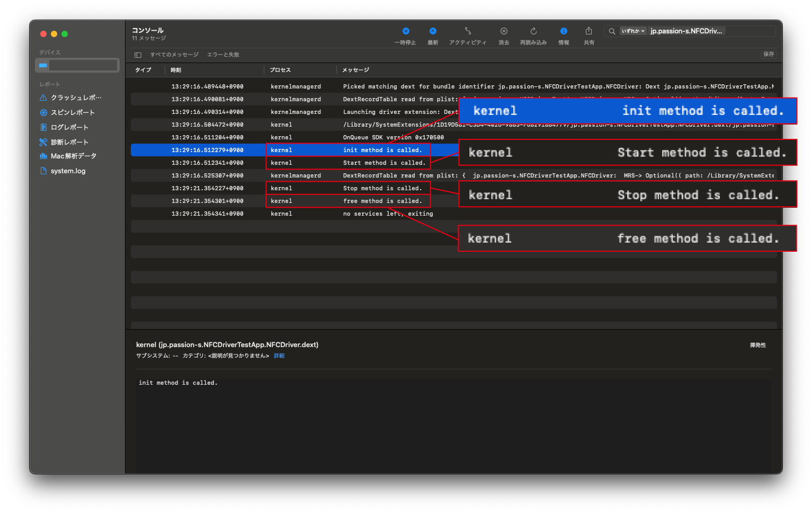Toggle the 情報 info pane button
This screenshot has width=812, height=513.
click(564, 32)
